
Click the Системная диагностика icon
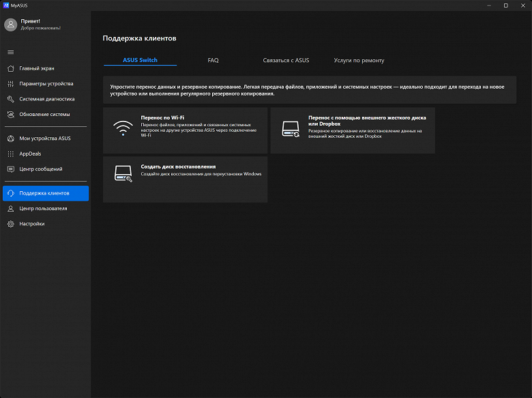tap(10, 99)
